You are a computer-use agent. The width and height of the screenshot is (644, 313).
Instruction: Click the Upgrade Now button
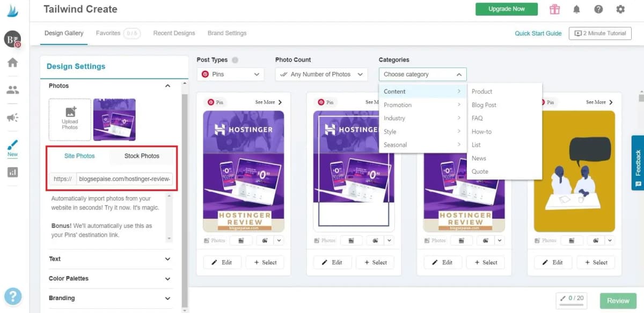[x=507, y=9]
